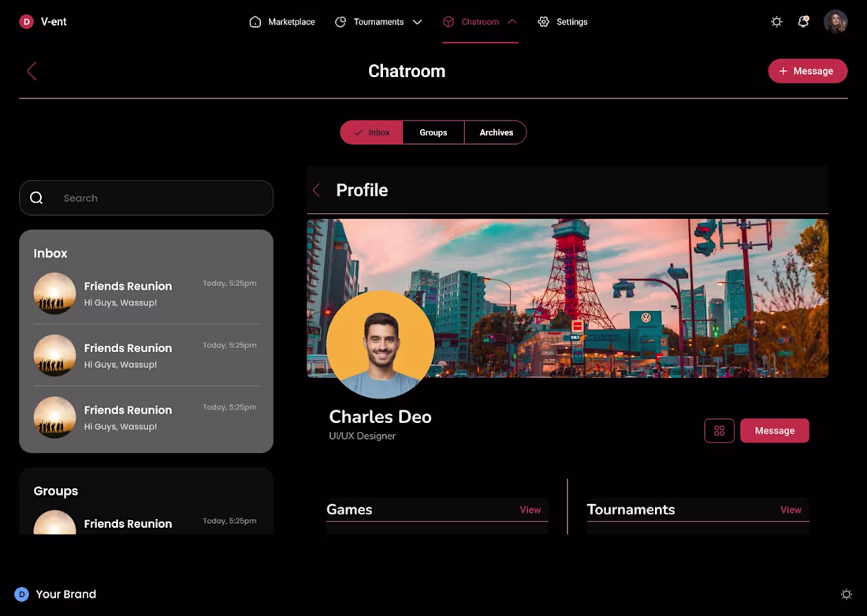Click the back arrow beside Chatroom title
867x616 pixels.
click(32, 71)
